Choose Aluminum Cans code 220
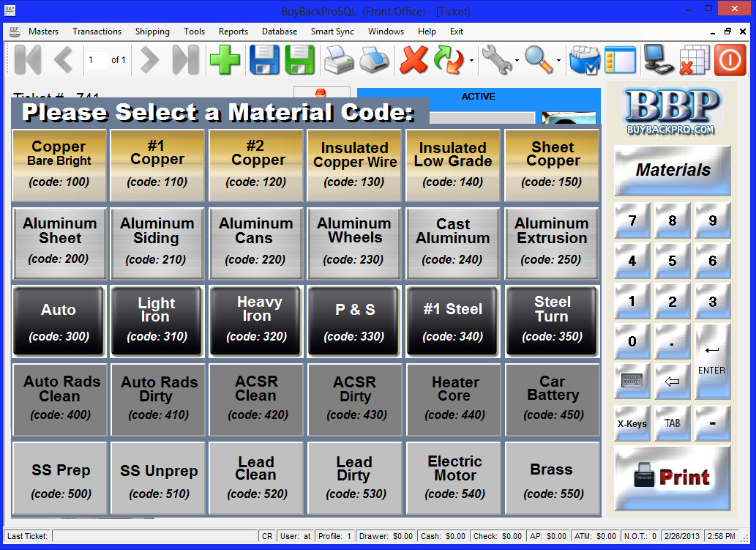Screen dimensions: 756x550 [x=255, y=244]
